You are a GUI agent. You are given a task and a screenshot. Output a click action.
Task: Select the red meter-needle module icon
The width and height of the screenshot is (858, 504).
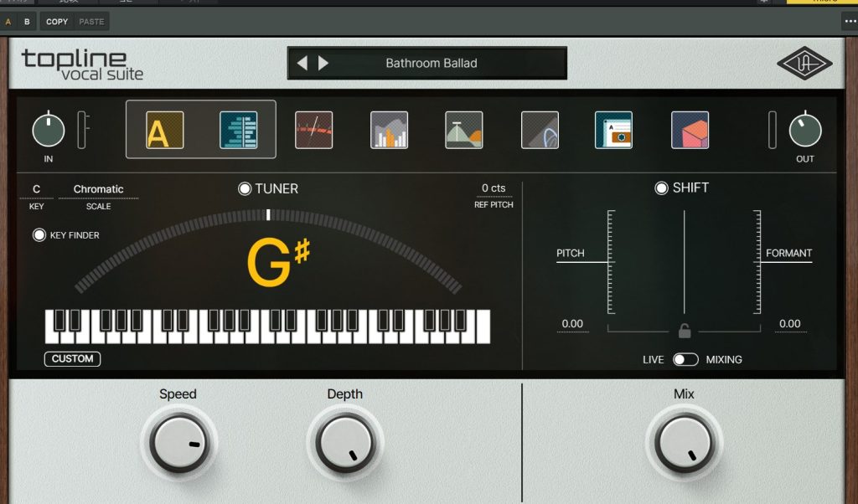click(313, 130)
